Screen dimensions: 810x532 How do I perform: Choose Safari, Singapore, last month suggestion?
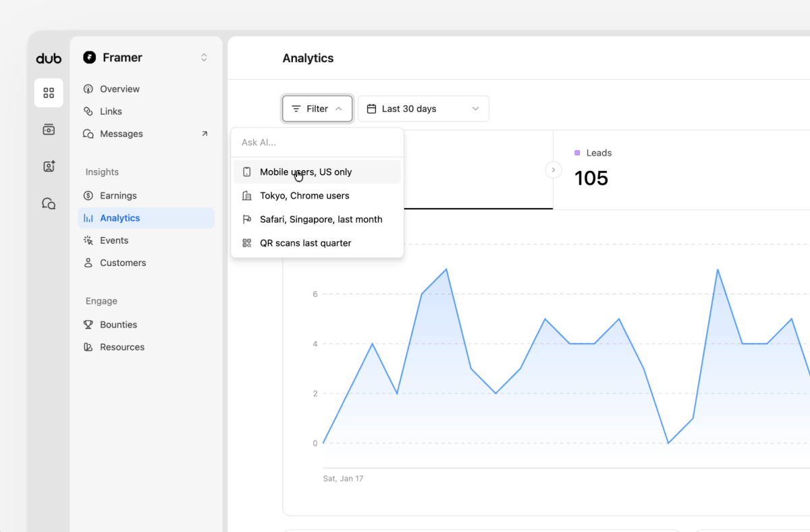pyautogui.click(x=317, y=219)
